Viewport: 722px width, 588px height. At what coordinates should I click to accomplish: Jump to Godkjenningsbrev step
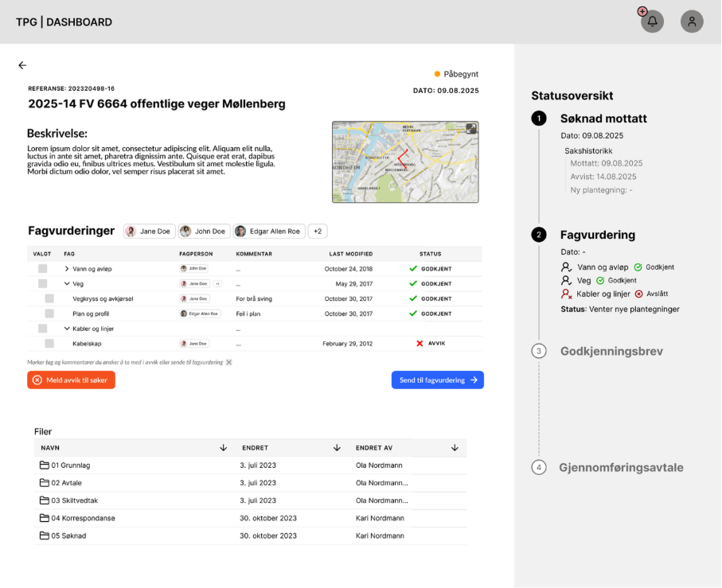pos(611,351)
